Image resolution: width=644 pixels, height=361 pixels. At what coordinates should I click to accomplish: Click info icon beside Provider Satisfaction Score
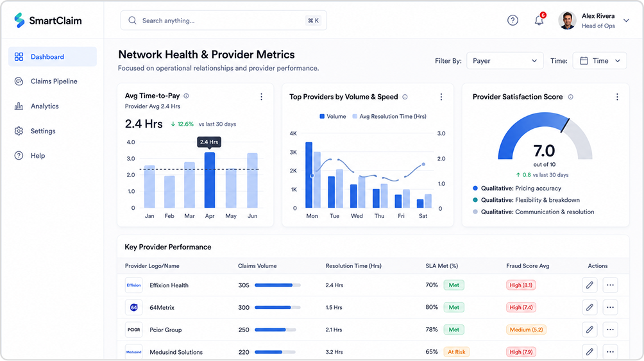coord(570,97)
